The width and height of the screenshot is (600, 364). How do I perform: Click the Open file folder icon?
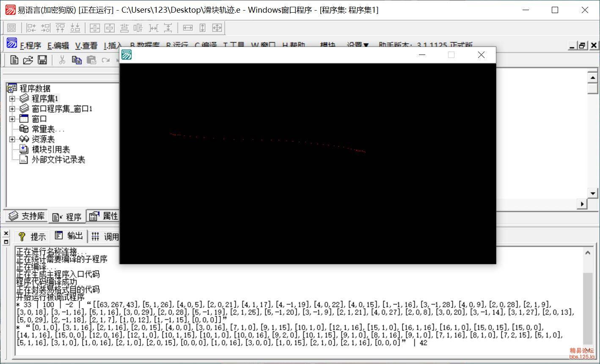point(28,60)
